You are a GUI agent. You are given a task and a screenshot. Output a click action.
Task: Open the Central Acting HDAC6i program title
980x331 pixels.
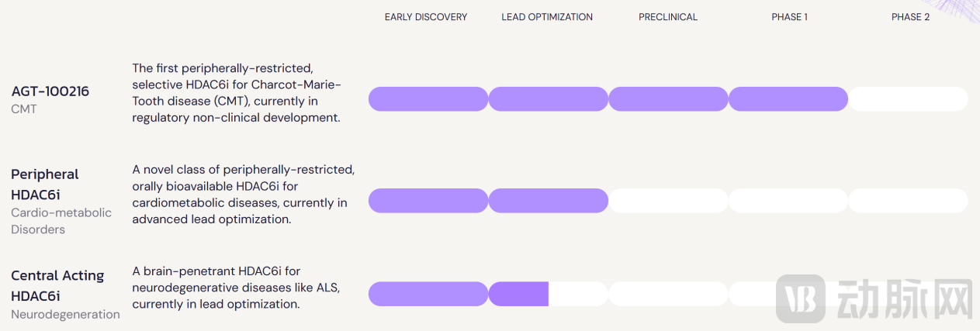[57, 285]
